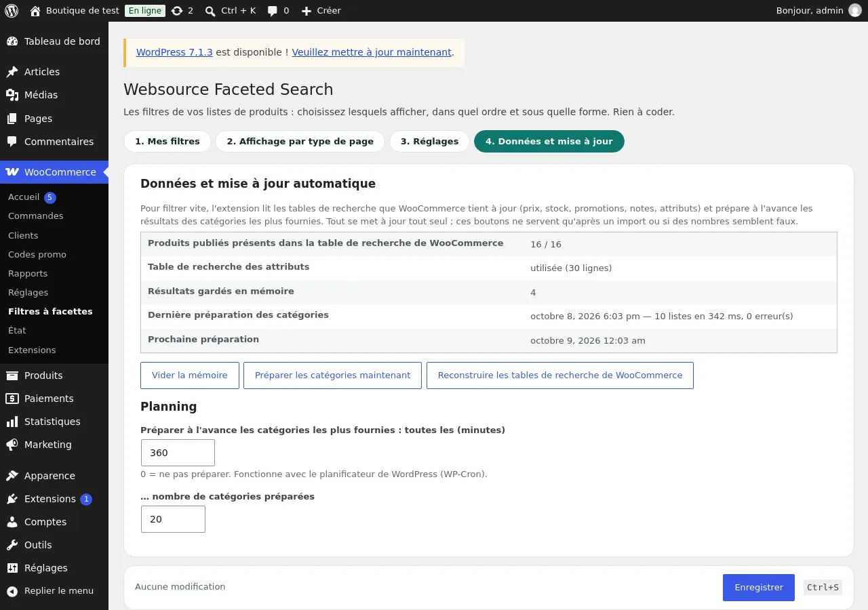
Task: Click the Tableau de bord dashboard icon
Action: 12,41
